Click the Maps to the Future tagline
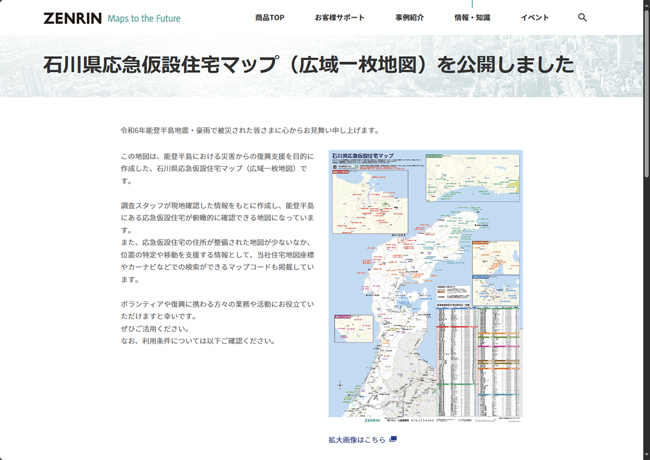The height and width of the screenshot is (460, 650). tap(144, 19)
